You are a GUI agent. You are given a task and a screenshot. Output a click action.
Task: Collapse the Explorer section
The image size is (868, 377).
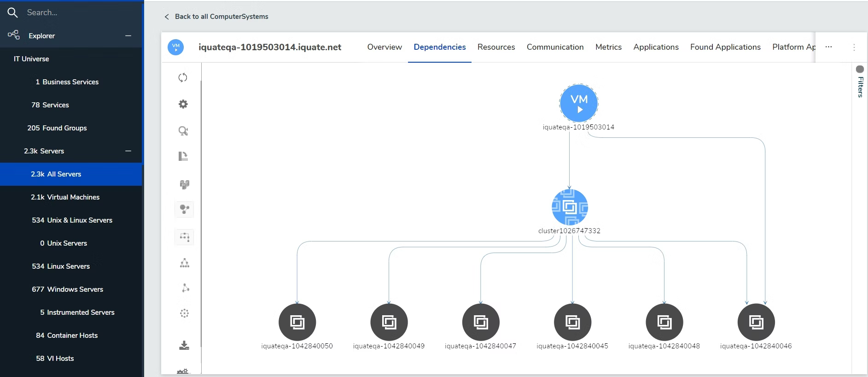pyautogui.click(x=128, y=35)
